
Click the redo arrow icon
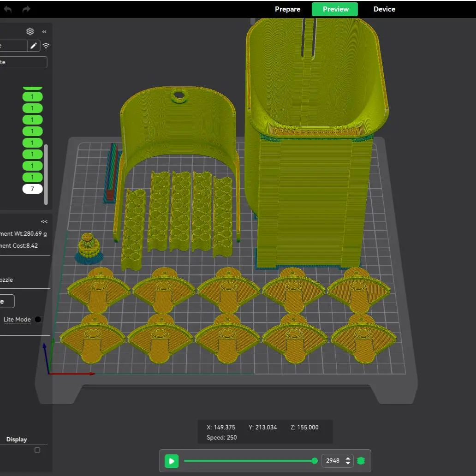pyautogui.click(x=26, y=9)
